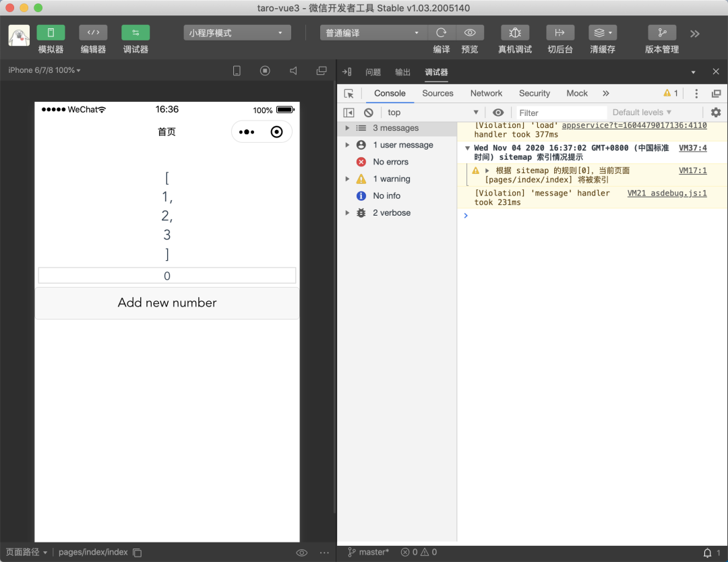
Task: Expand the 1 user message group
Action: point(347,145)
